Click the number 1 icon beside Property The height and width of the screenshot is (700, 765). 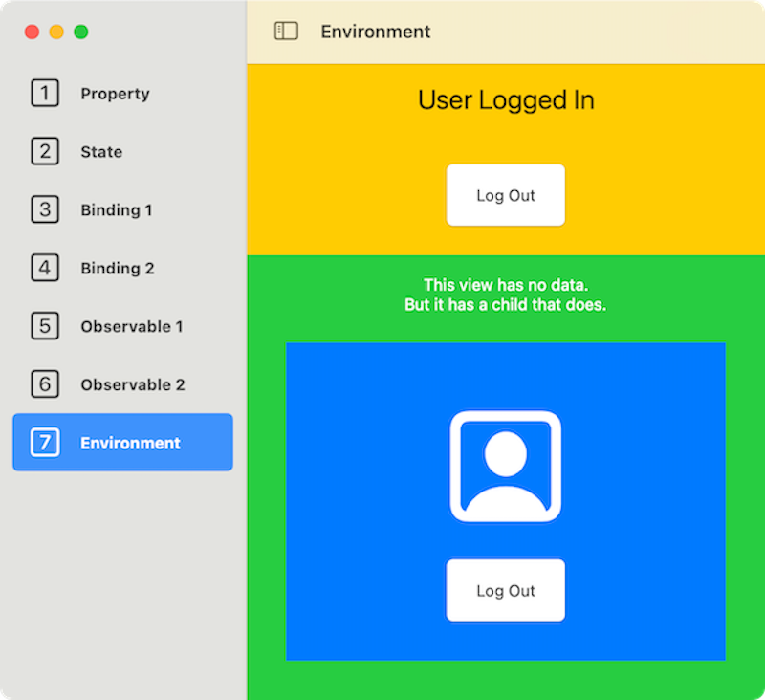point(45,94)
